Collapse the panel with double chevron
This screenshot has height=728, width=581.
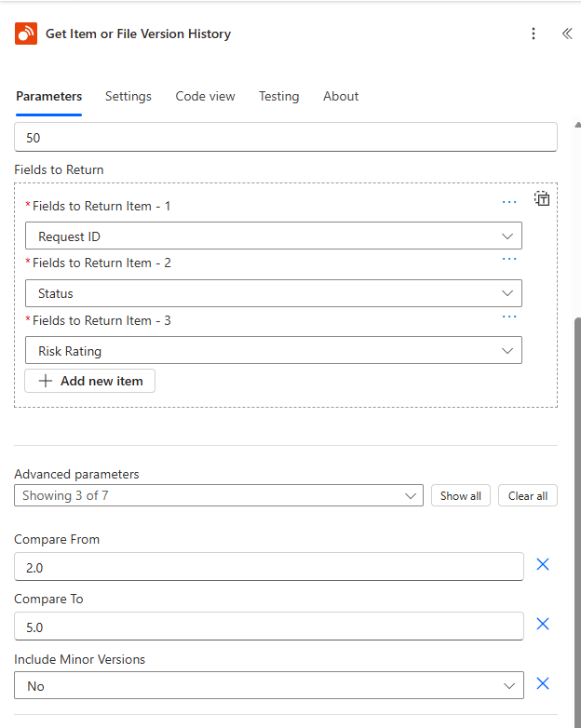(x=567, y=34)
